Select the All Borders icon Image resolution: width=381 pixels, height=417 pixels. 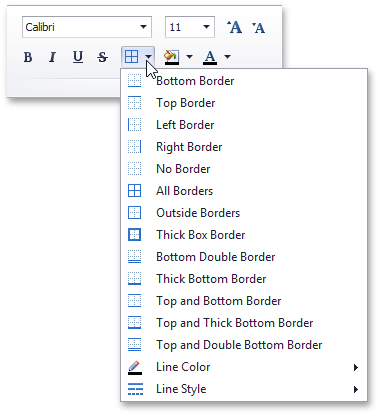point(134,191)
